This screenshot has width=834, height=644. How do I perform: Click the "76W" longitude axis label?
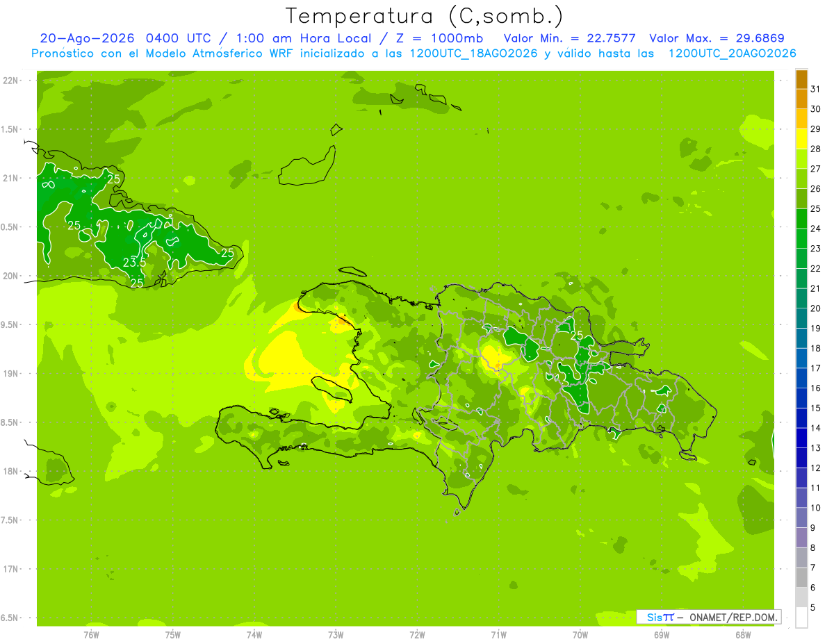point(91,635)
